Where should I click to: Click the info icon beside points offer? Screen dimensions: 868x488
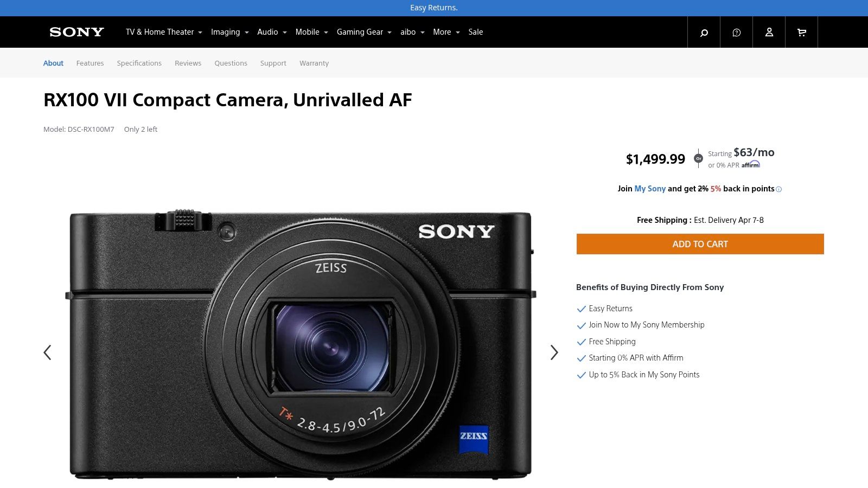point(779,189)
